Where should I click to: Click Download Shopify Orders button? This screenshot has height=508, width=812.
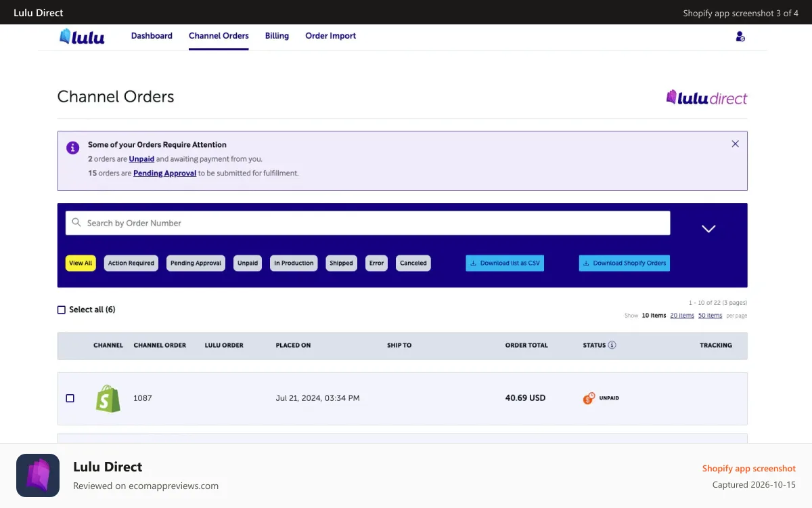click(x=625, y=263)
